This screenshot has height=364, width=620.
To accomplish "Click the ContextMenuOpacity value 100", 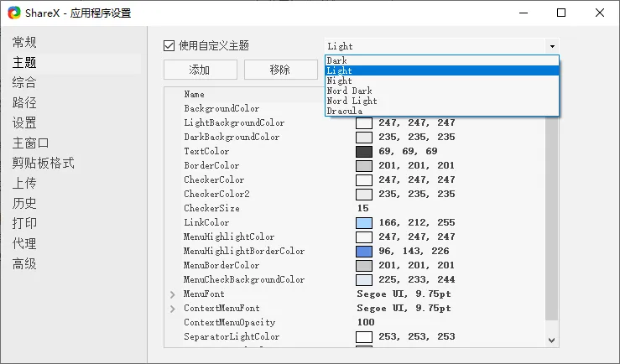I will coord(366,322).
